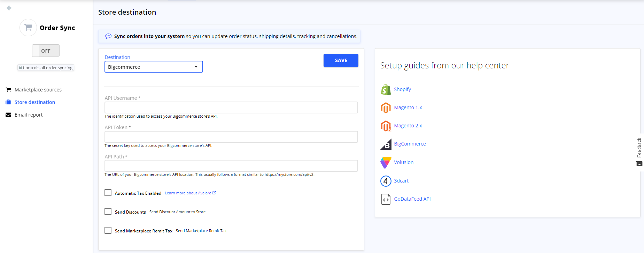Select Email report in the sidebar
Viewport: 644px width, 253px height.
(29, 115)
